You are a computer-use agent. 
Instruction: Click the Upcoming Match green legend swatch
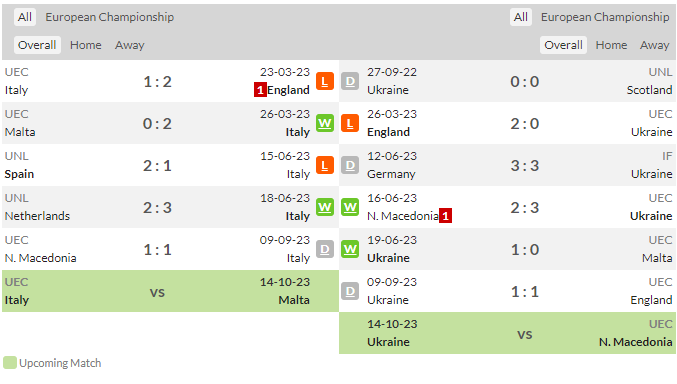9,363
